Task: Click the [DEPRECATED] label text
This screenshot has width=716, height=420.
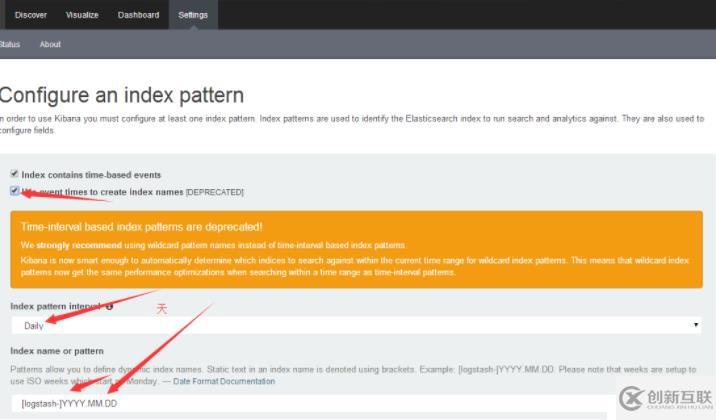Action: [x=215, y=192]
